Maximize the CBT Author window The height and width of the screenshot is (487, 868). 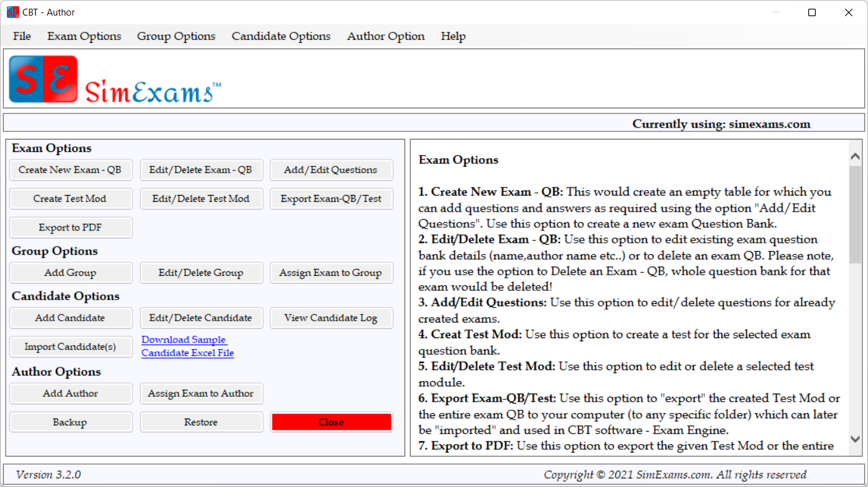coord(812,12)
